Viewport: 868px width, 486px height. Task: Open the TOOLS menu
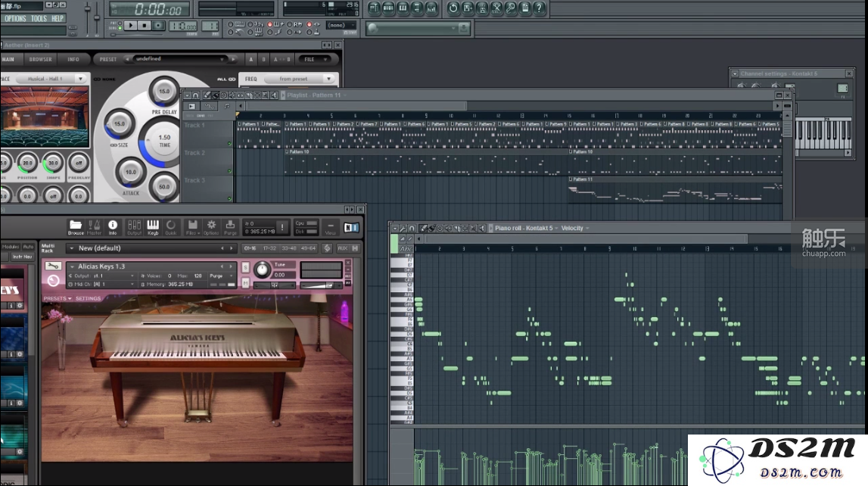[x=39, y=18]
